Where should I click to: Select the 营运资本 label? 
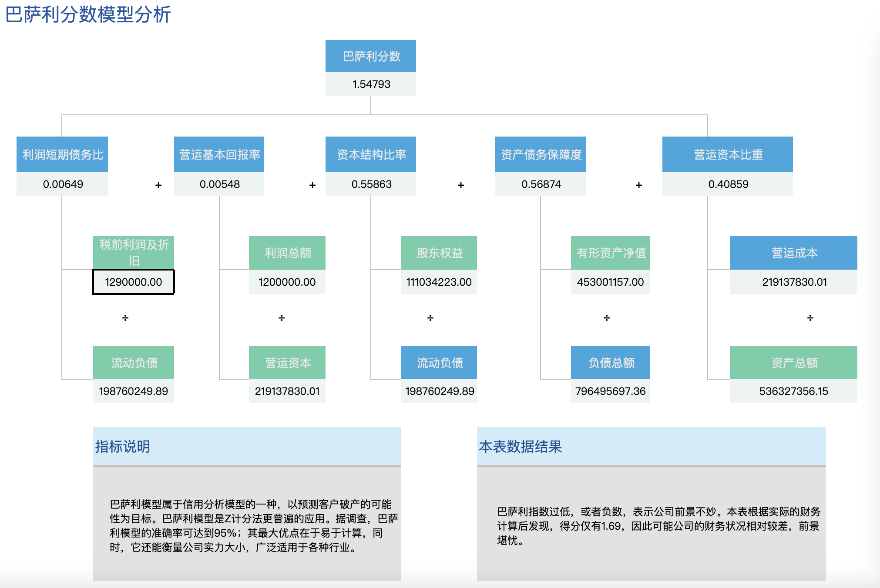pyautogui.click(x=287, y=363)
